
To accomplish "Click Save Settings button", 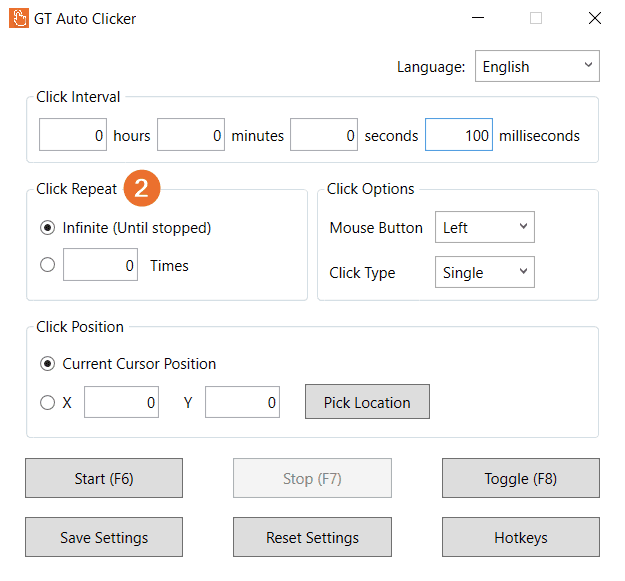I will pos(104,537).
